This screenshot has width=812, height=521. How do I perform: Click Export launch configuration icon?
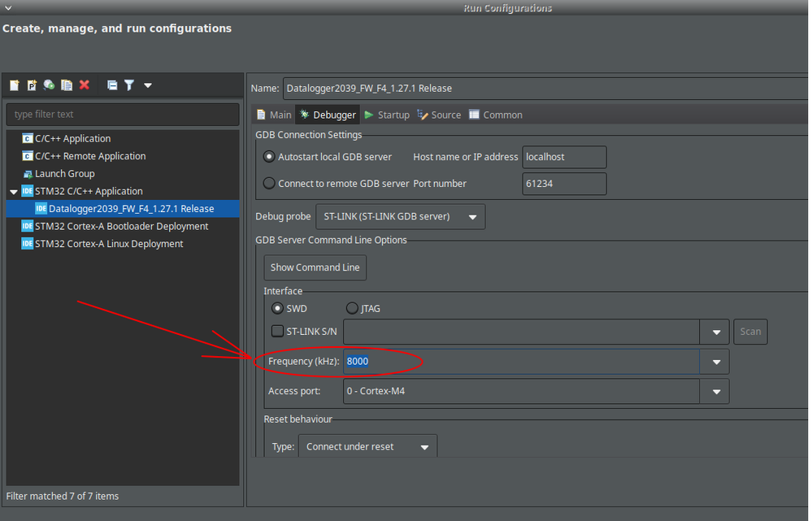pos(50,85)
